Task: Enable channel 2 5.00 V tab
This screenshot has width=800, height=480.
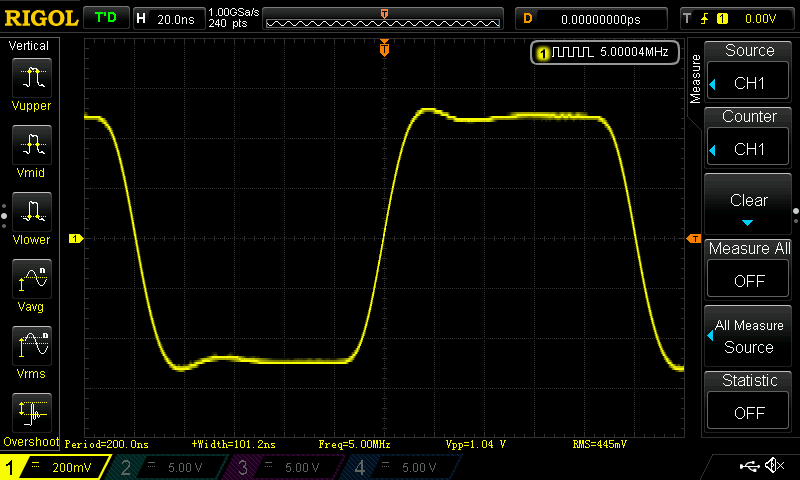Action: (166, 467)
